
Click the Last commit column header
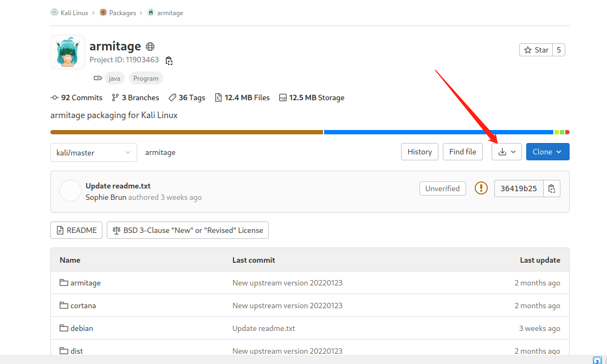click(x=254, y=260)
